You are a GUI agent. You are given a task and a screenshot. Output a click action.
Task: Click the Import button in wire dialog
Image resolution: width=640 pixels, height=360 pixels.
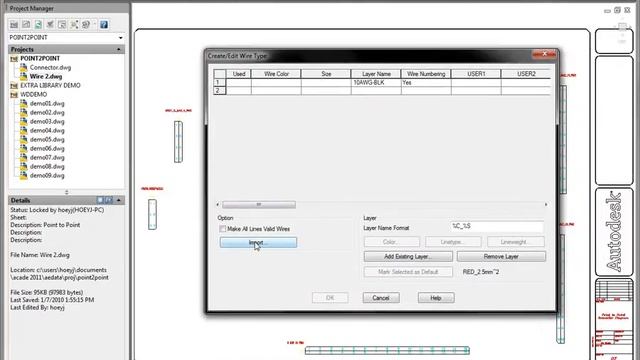pos(258,242)
